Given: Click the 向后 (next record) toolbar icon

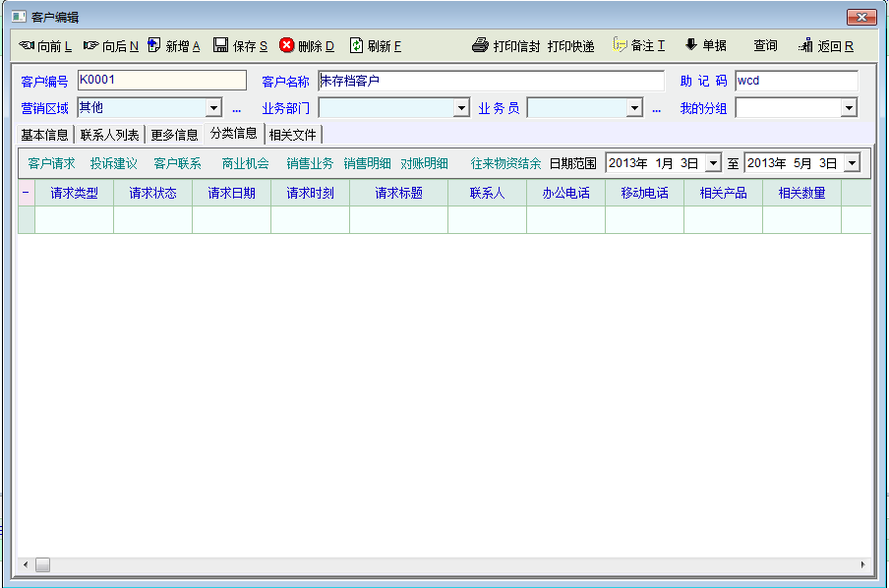Looking at the screenshot, I should tap(90, 45).
